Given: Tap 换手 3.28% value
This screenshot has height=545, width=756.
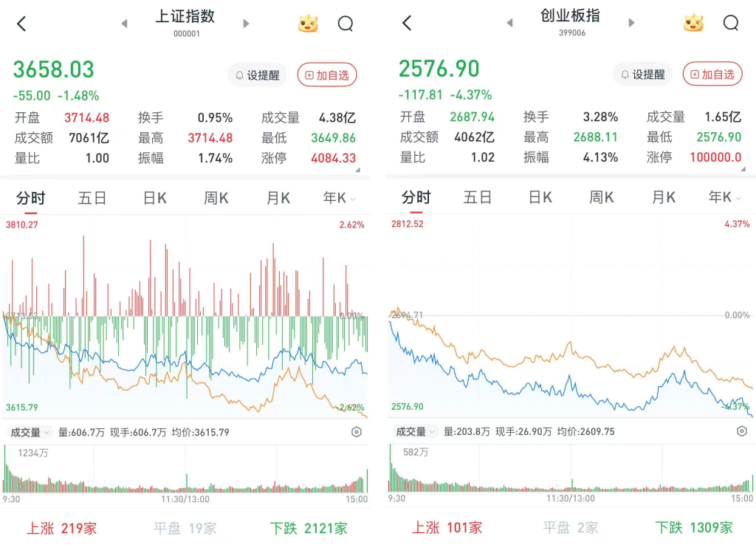Looking at the screenshot, I should [x=600, y=117].
